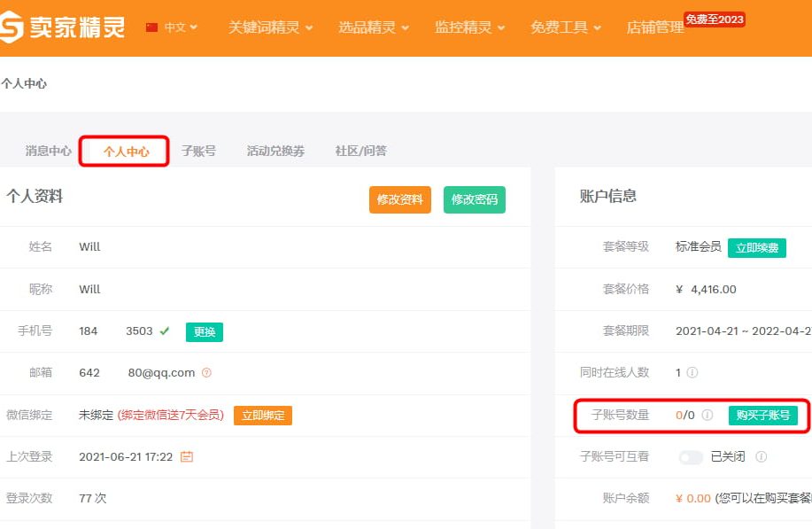Click the info icon beside 同时在线人数

(x=692, y=373)
